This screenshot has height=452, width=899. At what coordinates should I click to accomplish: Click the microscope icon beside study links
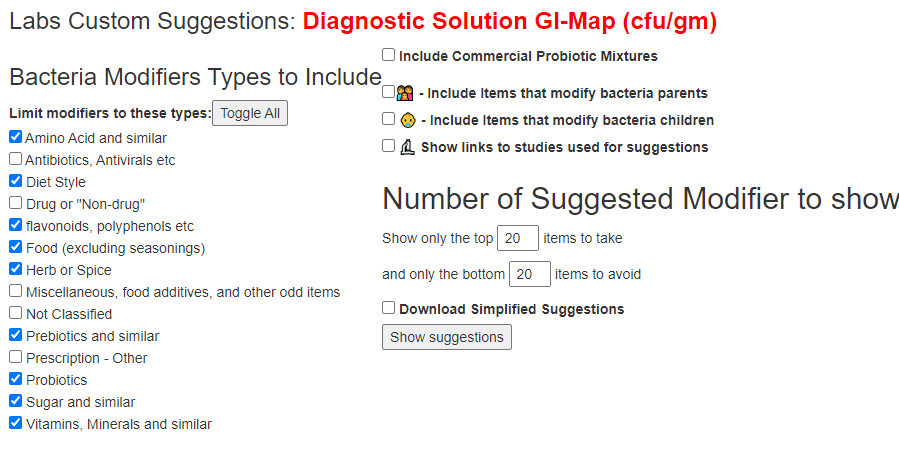(x=407, y=147)
